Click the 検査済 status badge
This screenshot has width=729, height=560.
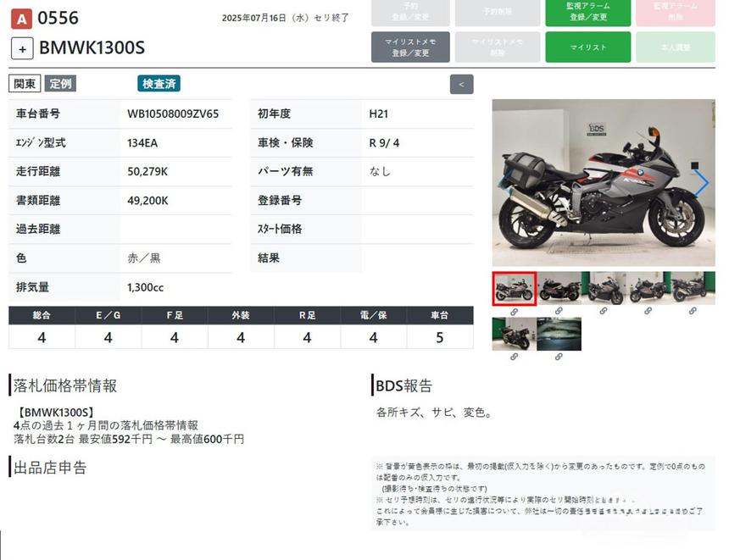point(159,84)
